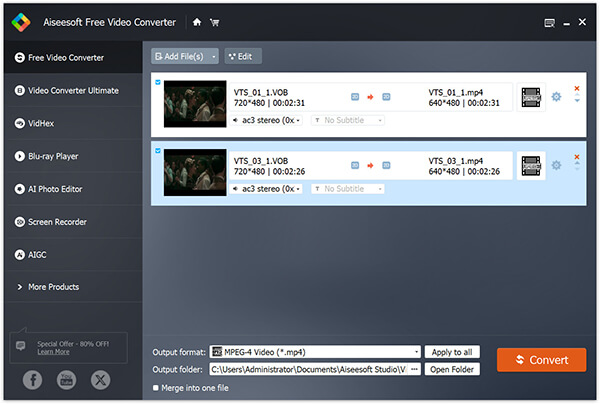The width and height of the screenshot is (600, 404).
Task: Open subtitle dropdown for VTS_03_1.VOB
Action: pos(348,189)
